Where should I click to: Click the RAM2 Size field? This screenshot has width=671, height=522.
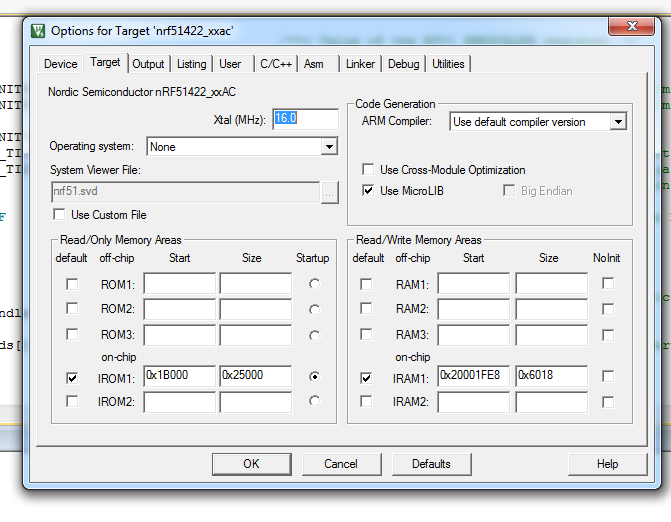(x=552, y=309)
